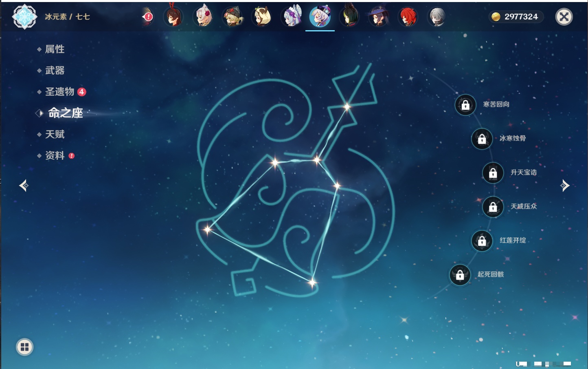Click the red alert avatar in character list
Screen dimensions: 588x369
[x=148, y=17]
